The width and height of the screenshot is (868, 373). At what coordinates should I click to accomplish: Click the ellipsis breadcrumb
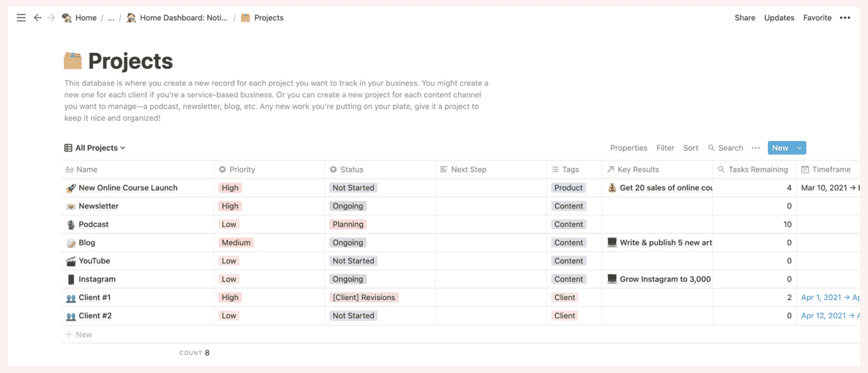pos(111,18)
